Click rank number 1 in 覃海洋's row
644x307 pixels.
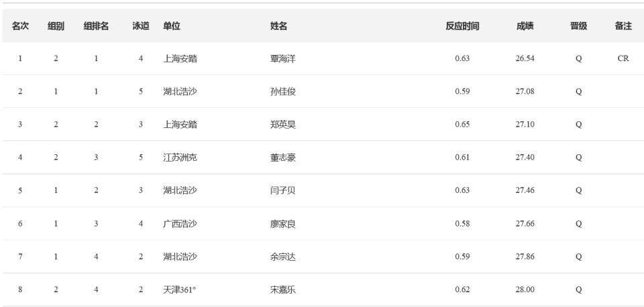(x=20, y=58)
